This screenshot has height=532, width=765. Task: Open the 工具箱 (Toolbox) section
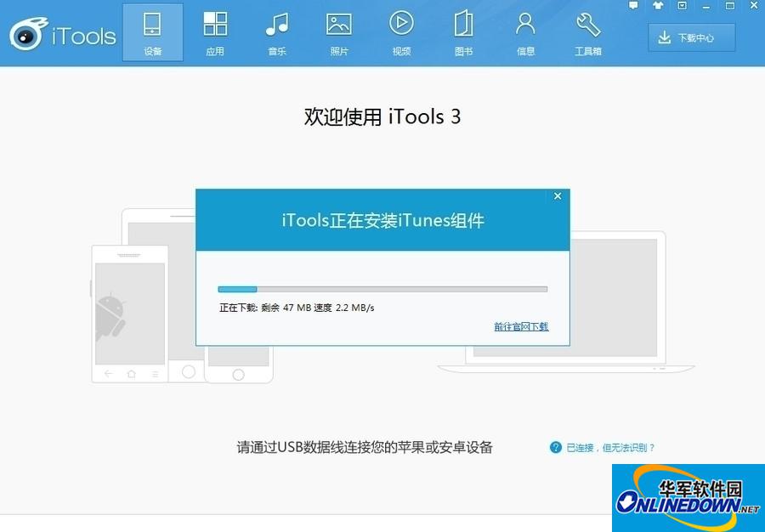click(588, 32)
